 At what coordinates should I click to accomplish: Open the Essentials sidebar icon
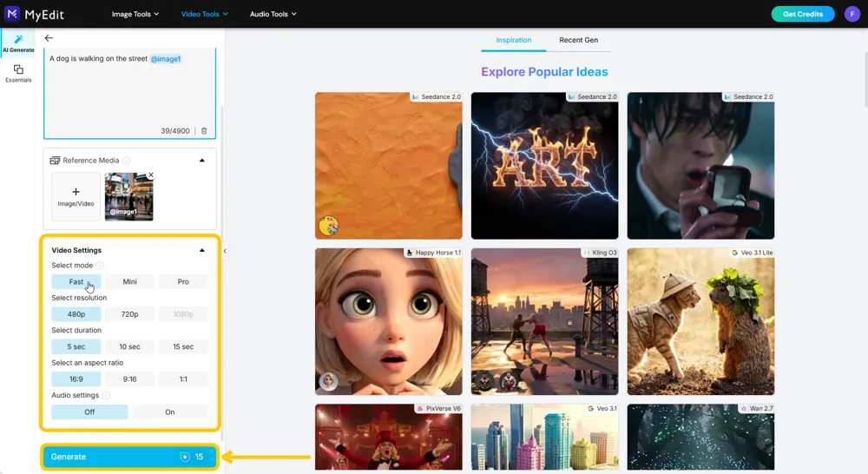click(x=18, y=73)
